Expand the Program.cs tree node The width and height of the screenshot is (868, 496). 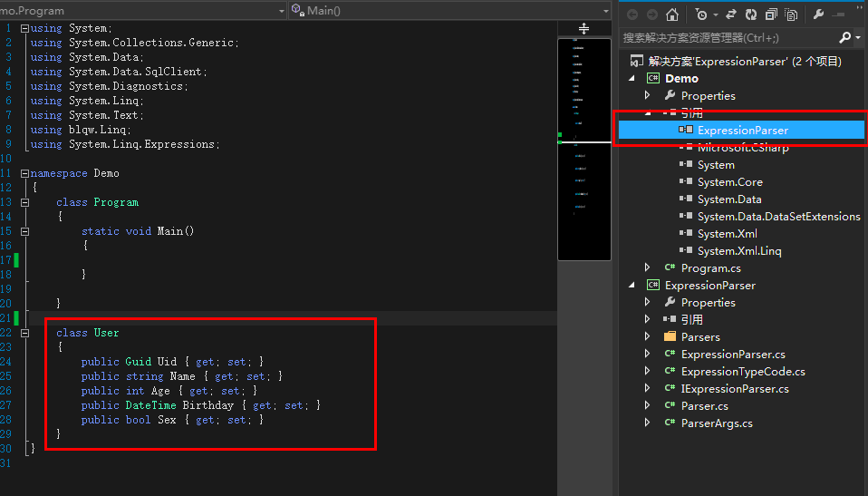pos(647,267)
